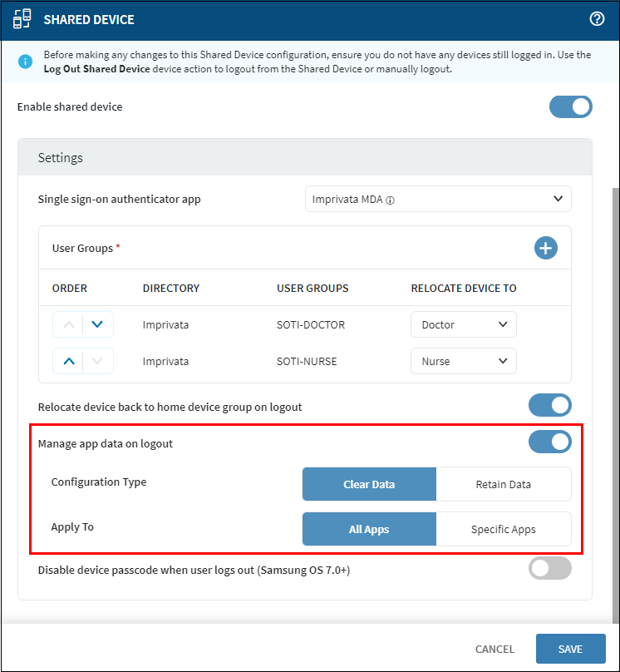Image resolution: width=620 pixels, height=672 pixels.
Task: Select the All Apps segmented option
Action: coord(369,529)
